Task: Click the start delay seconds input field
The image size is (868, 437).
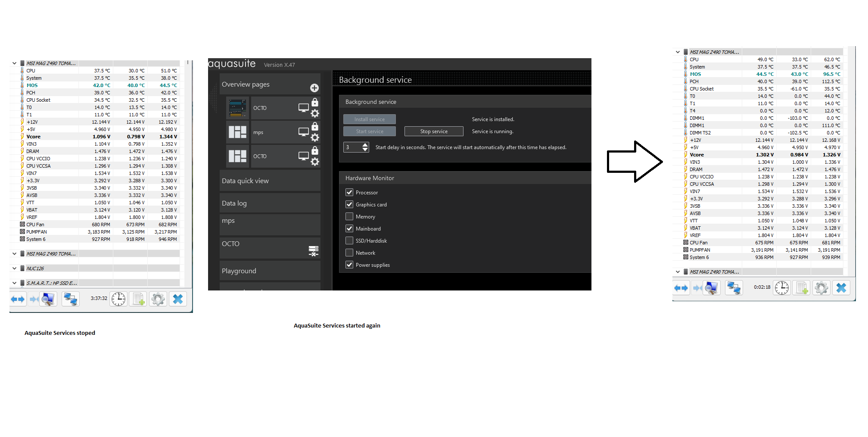Action: click(353, 147)
